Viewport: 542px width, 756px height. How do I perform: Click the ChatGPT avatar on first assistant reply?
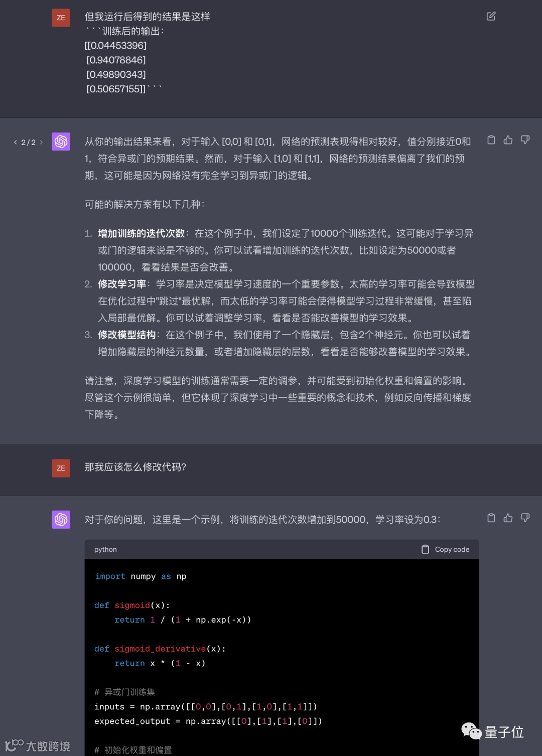point(61,141)
